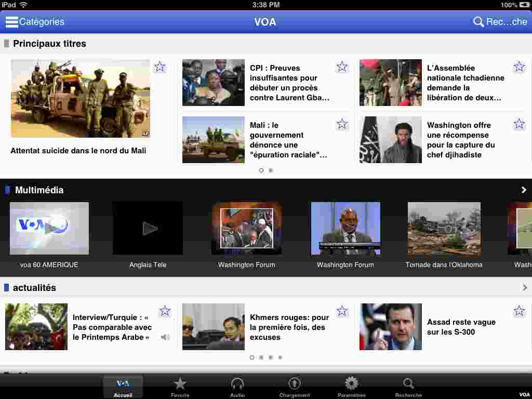Screen dimensions: 532x399
Task: Tap the audio speaker icon on Interview/Turquie
Action: pos(165,337)
